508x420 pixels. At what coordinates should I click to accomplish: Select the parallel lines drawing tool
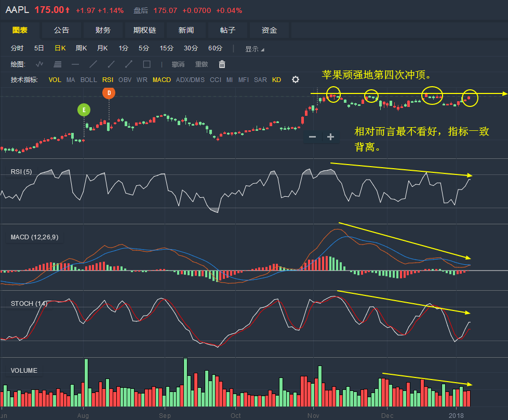[57, 64]
